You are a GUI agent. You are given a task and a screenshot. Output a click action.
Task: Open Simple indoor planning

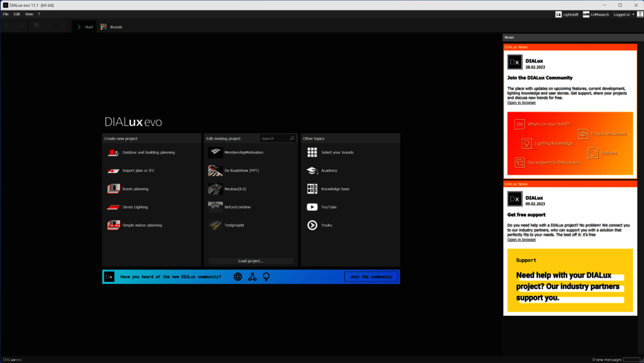pyautogui.click(x=114, y=225)
